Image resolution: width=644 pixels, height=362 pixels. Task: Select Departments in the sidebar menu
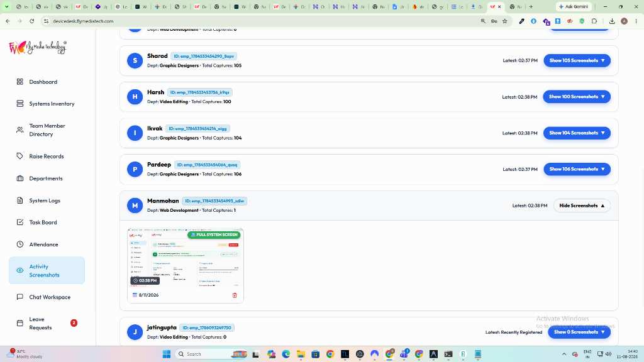point(47,178)
